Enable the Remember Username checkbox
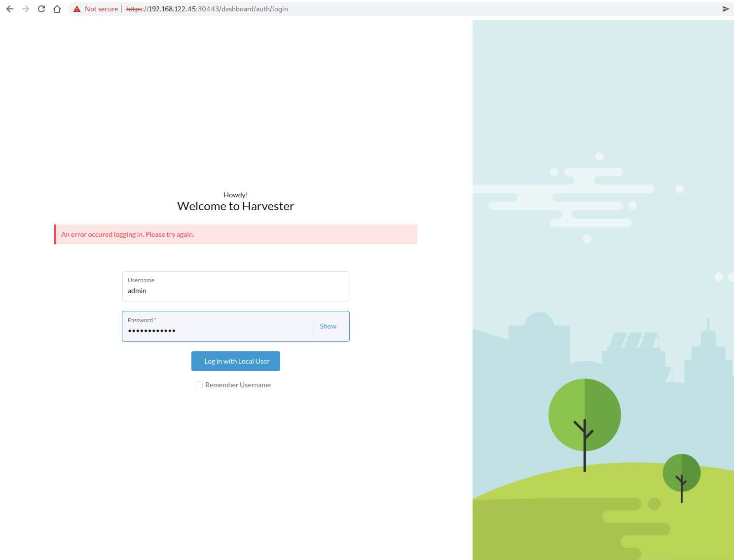The image size is (734, 560). pyautogui.click(x=199, y=385)
